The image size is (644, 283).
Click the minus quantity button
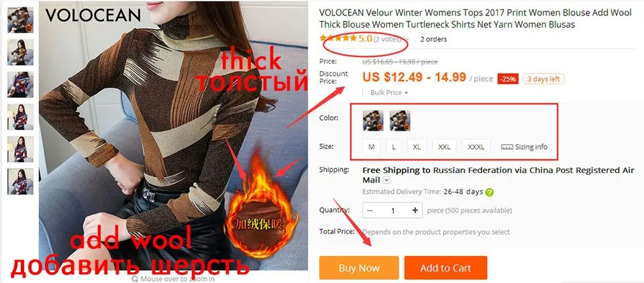tap(370, 211)
